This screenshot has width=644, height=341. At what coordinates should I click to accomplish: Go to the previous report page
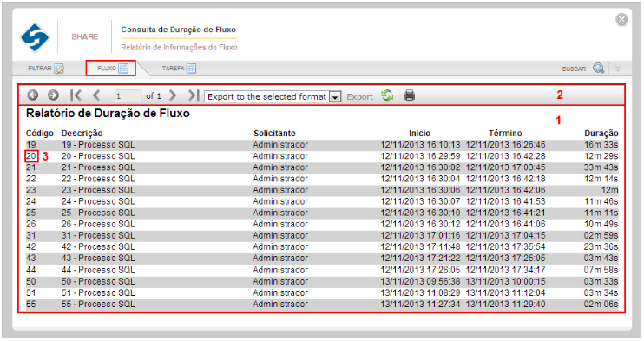pos(96,95)
